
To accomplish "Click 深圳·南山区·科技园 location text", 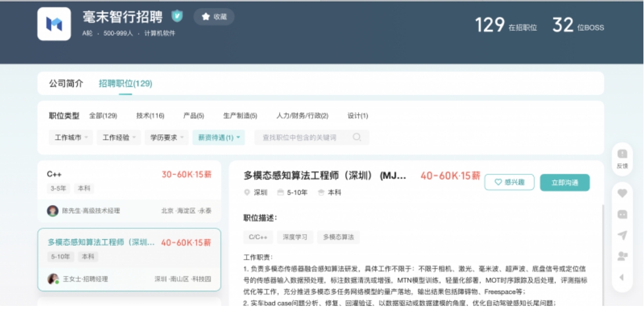I will pyautogui.click(x=183, y=279).
